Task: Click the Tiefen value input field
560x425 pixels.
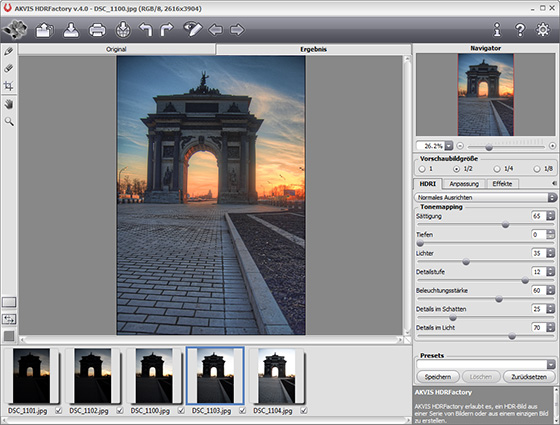Action: click(539, 235)
